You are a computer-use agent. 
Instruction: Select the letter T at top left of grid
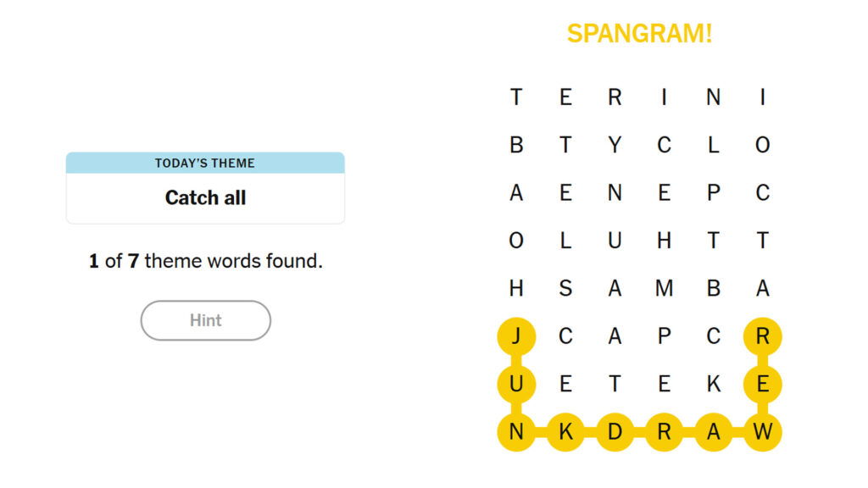tap(515, 96)
